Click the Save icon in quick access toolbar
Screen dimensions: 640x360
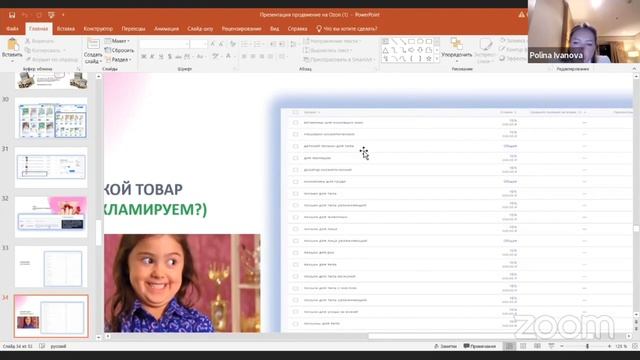click(12, 15)
